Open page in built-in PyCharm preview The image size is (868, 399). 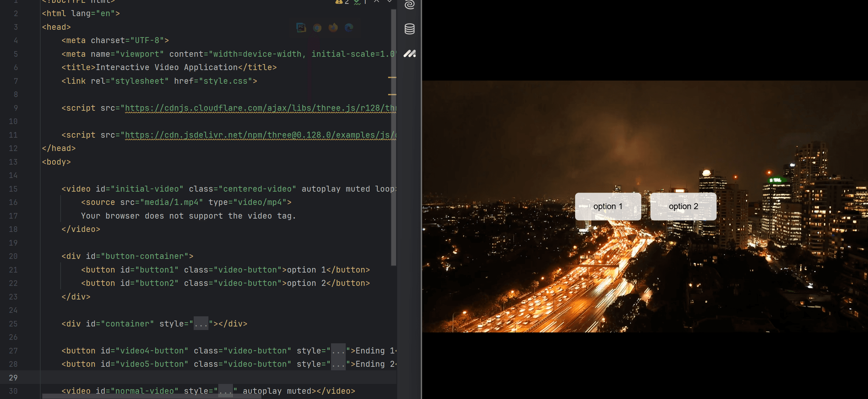(x=301, y=28)
